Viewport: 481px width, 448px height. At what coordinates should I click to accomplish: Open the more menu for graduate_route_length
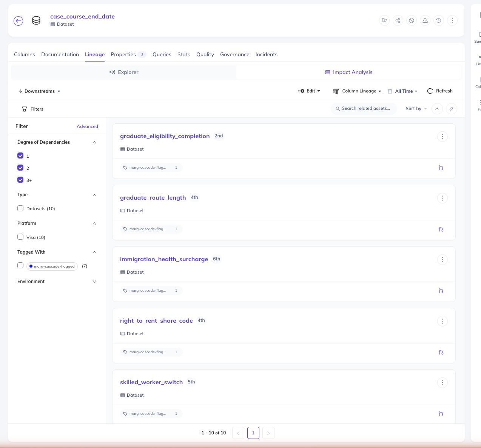click(x=442, y=198)
